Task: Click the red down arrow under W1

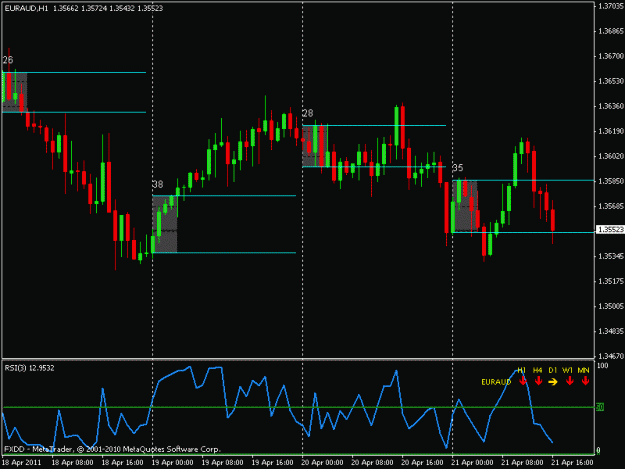Action: [x=569, y=381]
